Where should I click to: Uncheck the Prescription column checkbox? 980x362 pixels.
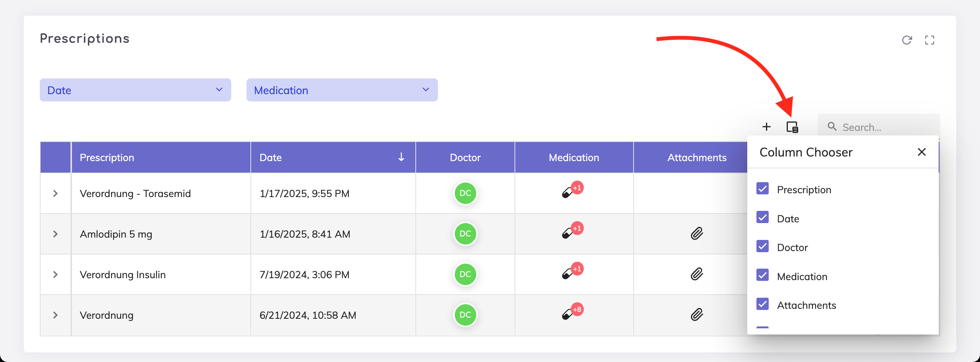(x=763, y=189)
